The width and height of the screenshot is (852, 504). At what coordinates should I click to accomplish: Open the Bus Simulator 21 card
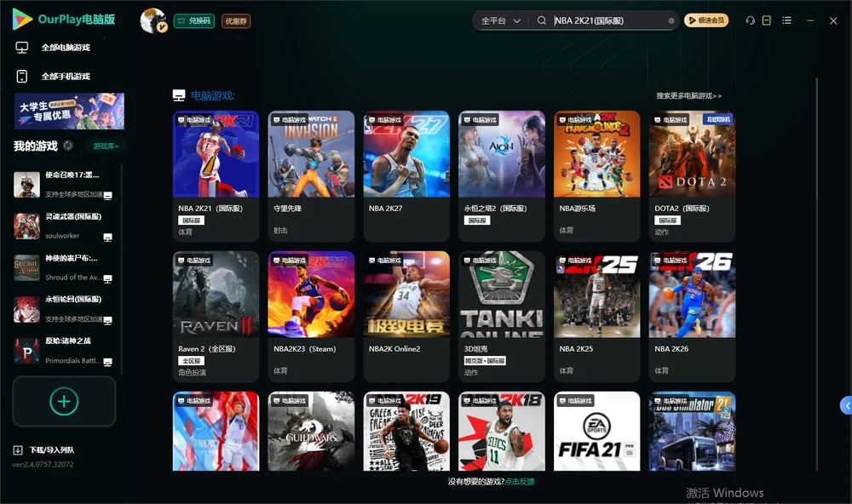click(x=692, y=432)
